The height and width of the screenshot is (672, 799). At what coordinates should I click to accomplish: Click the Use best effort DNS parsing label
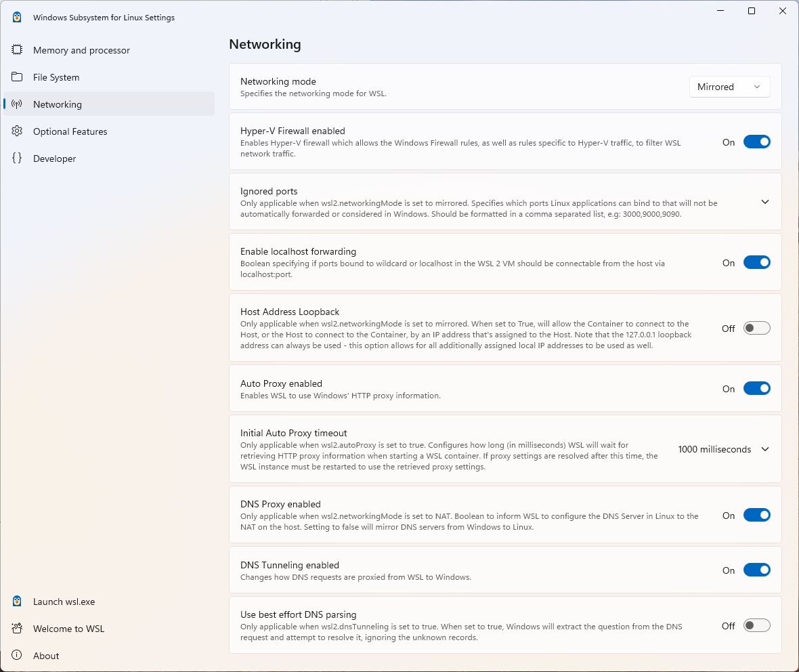click(x=298, y=614)
